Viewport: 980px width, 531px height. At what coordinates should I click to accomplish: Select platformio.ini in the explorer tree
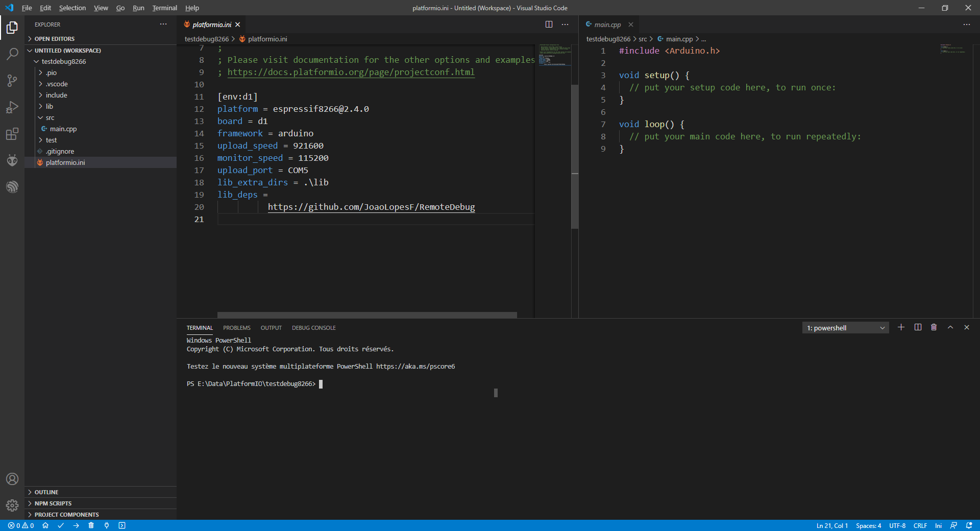pos(101,162)
